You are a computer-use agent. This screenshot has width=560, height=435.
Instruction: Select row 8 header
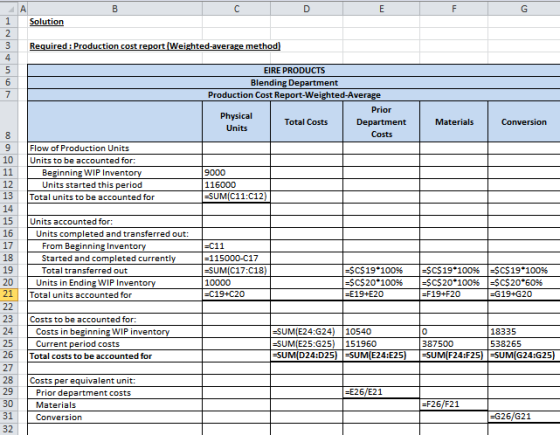click(9, 121)
